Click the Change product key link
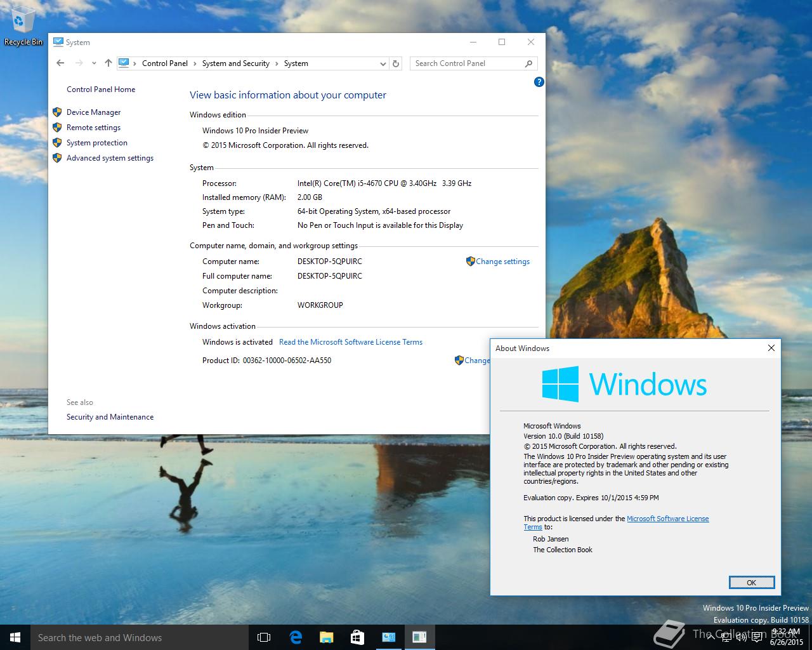This screenshot has height=650, width=812. [x=477, y=361]
